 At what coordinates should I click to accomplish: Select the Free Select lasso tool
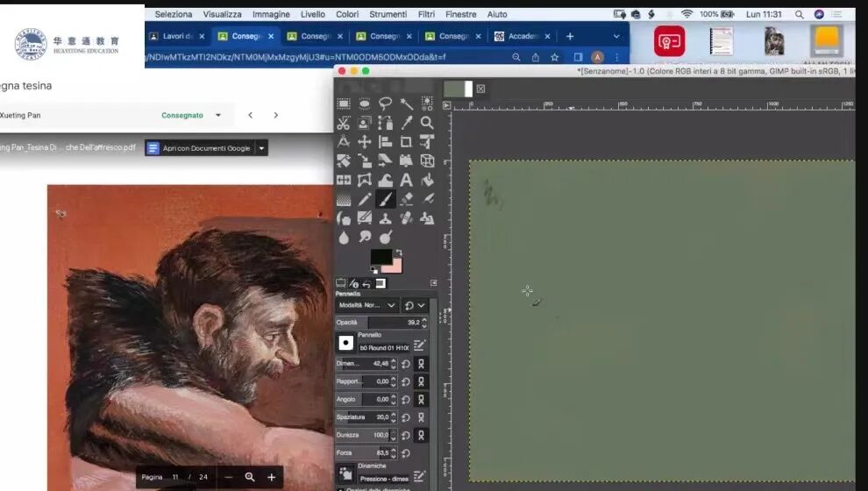click(385, 103)
